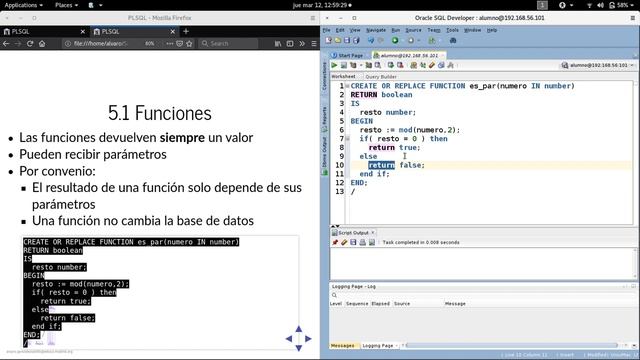Open the Tools menu
The height and width of the screenshot is (360, 640).
(x=452, y=30)
